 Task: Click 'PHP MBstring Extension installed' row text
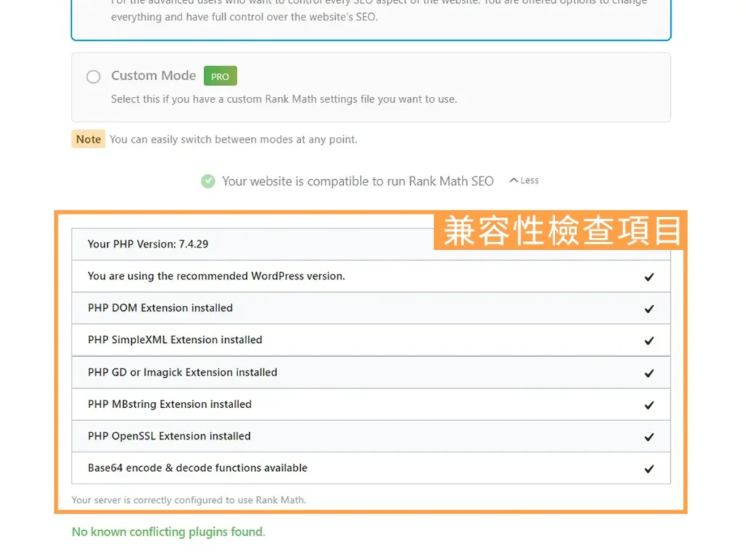pos(170,403)
